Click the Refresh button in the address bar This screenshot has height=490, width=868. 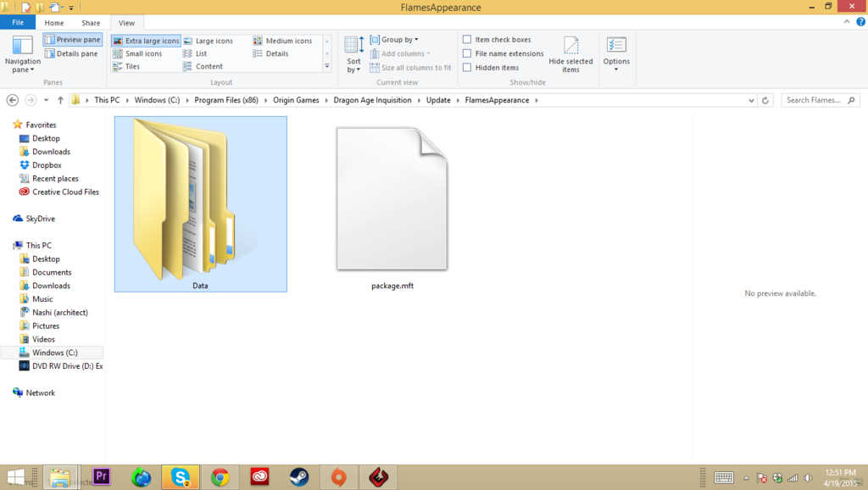(765, 99)
